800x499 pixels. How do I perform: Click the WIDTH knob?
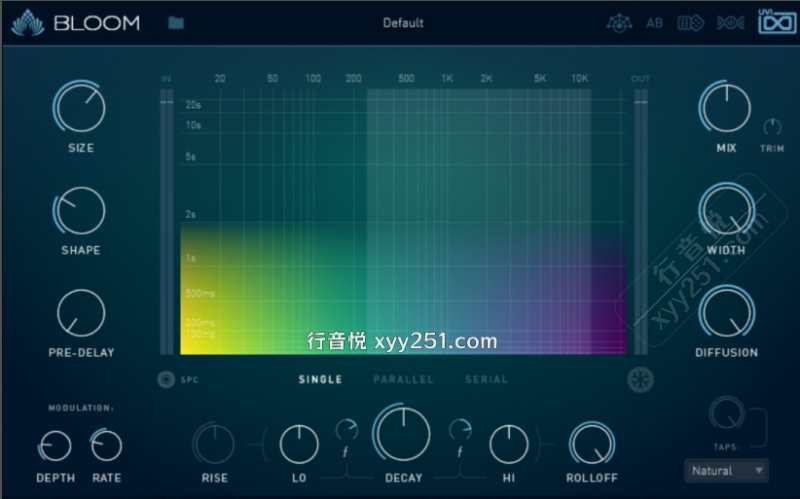(x=727, y=210)
